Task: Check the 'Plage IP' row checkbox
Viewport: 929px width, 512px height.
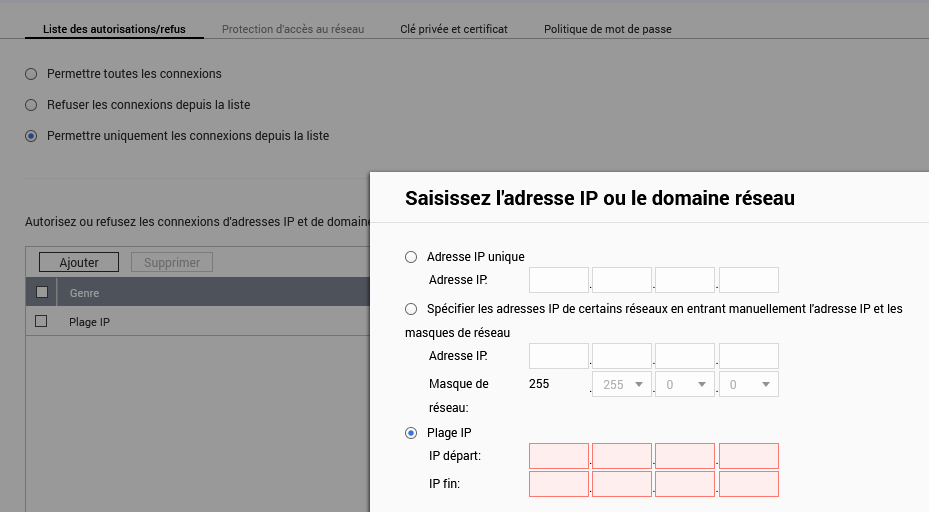Action: pos(42,322)
